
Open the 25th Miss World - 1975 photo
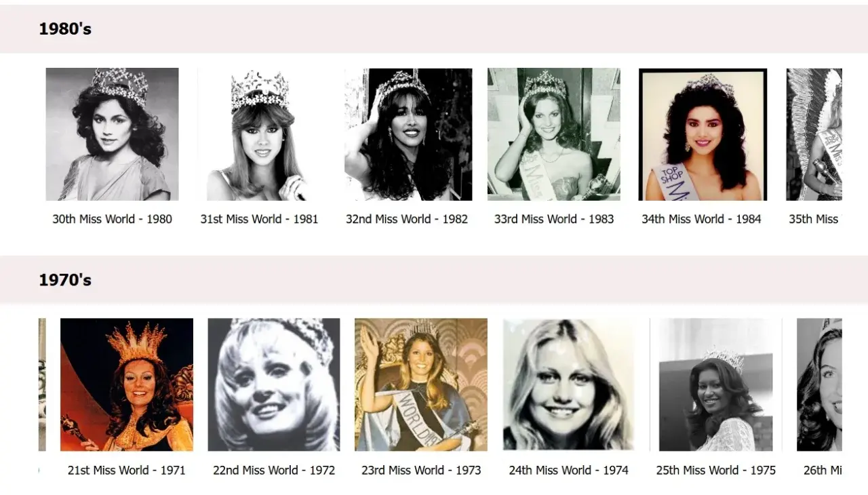coord(716,384)
